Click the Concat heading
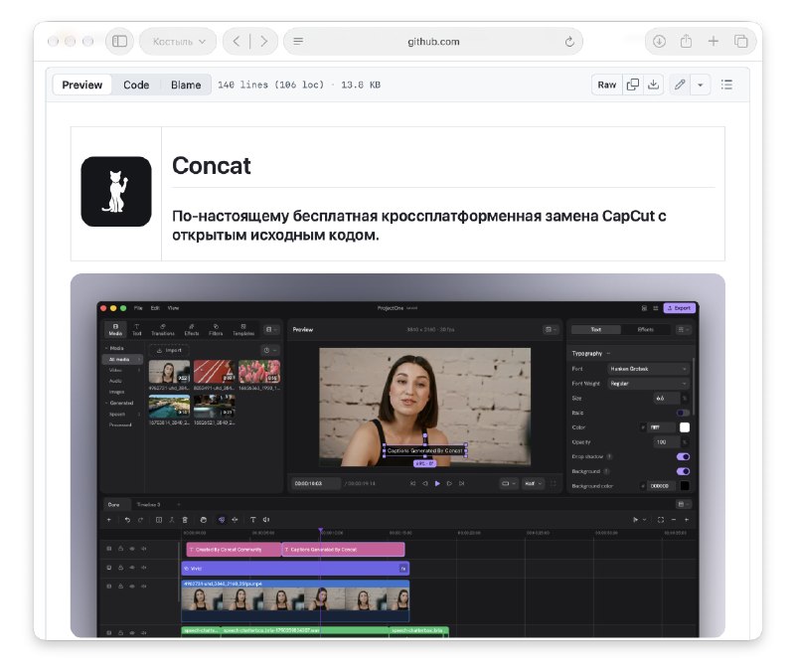 pyautogui.click(x=212, y=166)
